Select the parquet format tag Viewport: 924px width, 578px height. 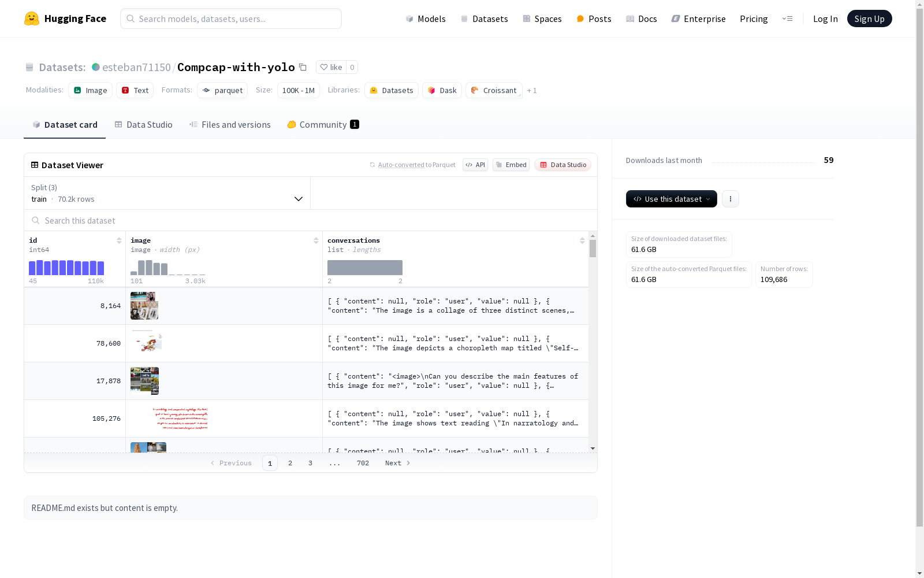[222, 90]
